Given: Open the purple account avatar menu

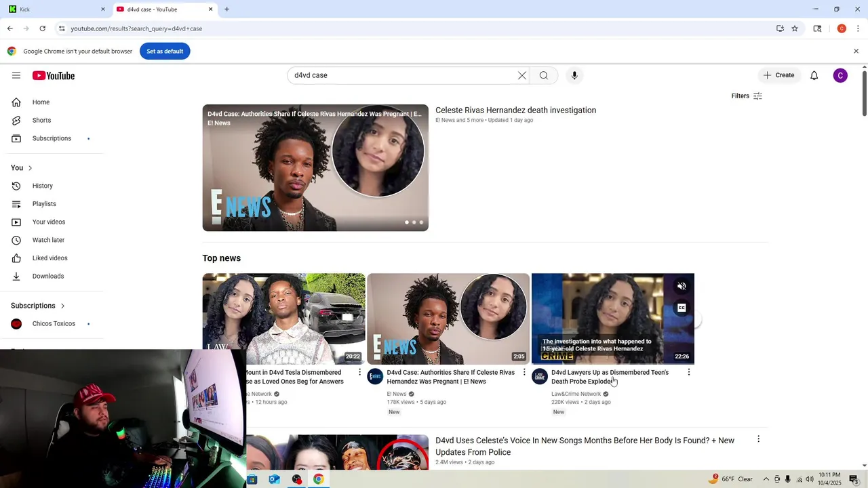Looking at the screenshot, I should pyautogui.click(x=840, y=75).
